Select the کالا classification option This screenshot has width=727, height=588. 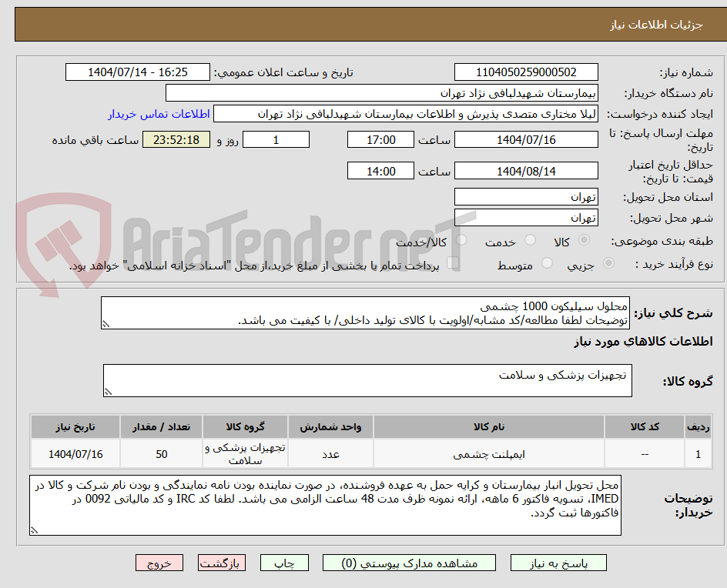(x=584, y=240)
